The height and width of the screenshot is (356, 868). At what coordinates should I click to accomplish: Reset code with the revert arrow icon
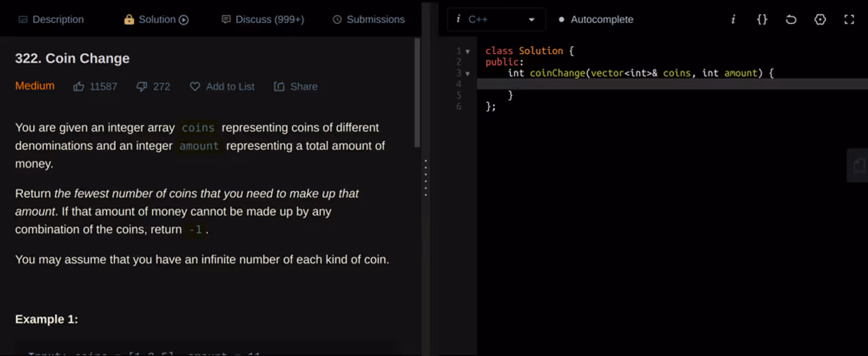click(x=791, y=20)
